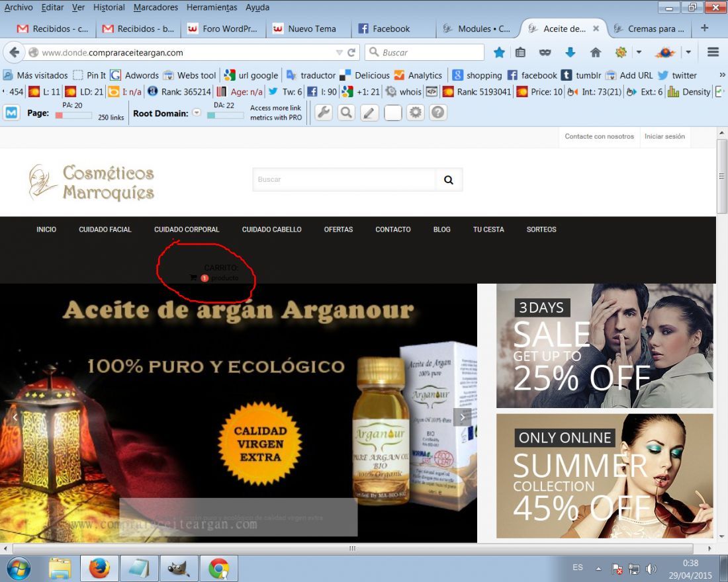Open the Herramientas menu

click(212, 7)
